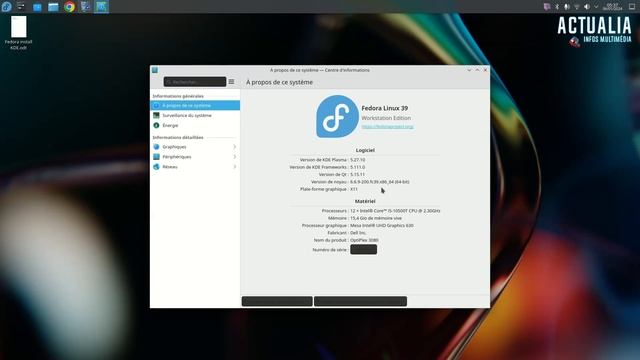Viewport: 640px width, 360px height.
Task: Open the Fedora project website link
Action: [x=387, y=127]
